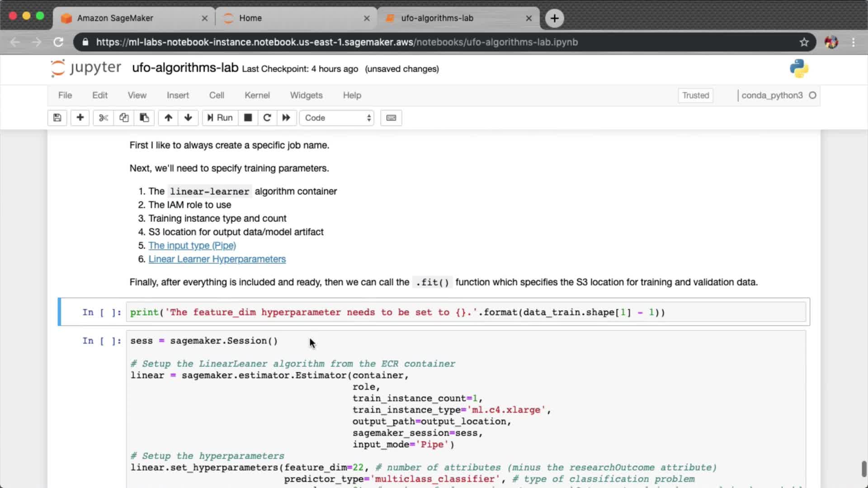Restart the kernel icon
The height and width of the screenshot is (488, 868).
point(267,118)
